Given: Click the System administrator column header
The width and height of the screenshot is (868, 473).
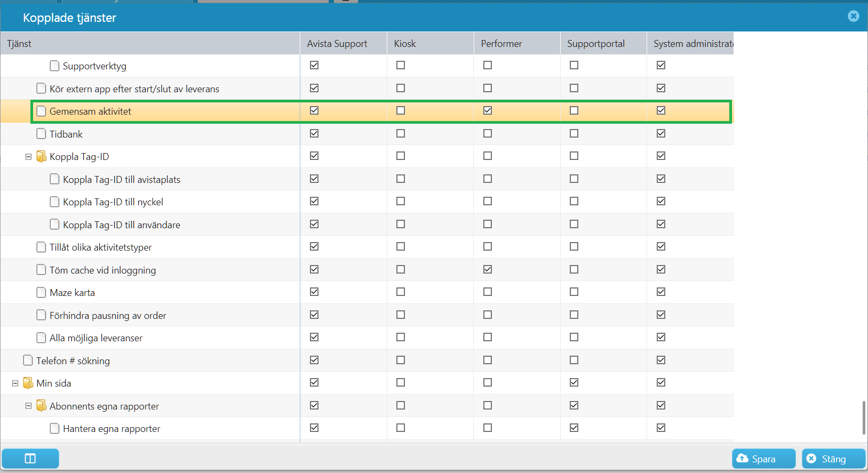Looking at the screenshot, I should (x=690, y=43).
